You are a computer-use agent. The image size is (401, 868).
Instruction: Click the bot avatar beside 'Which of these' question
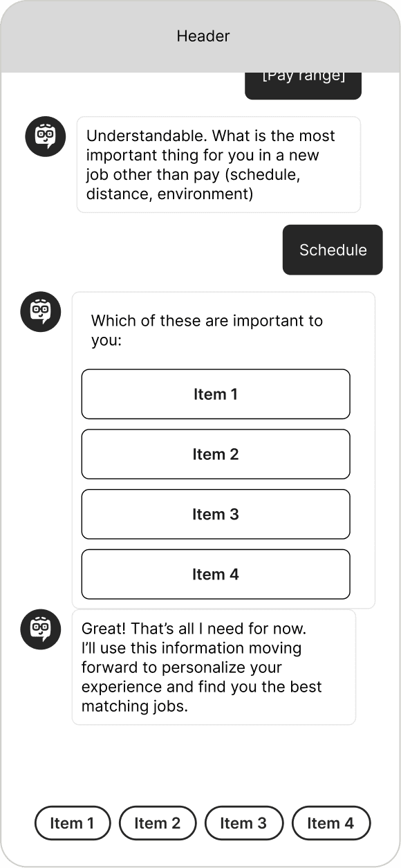(41, 312)
